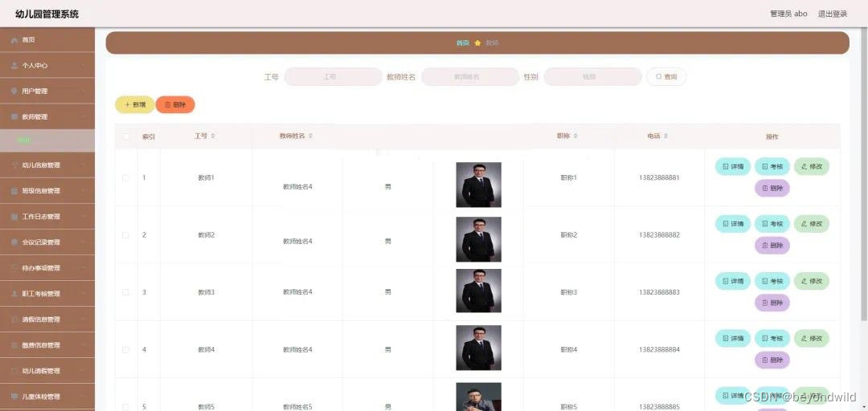
Task: Sort by 工号 column arrows
Action: (213, 136)
